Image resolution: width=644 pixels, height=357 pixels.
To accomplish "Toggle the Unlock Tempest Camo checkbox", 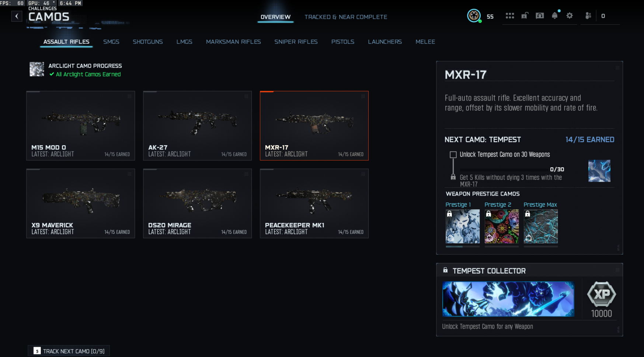I will click(x=453, y=155).
